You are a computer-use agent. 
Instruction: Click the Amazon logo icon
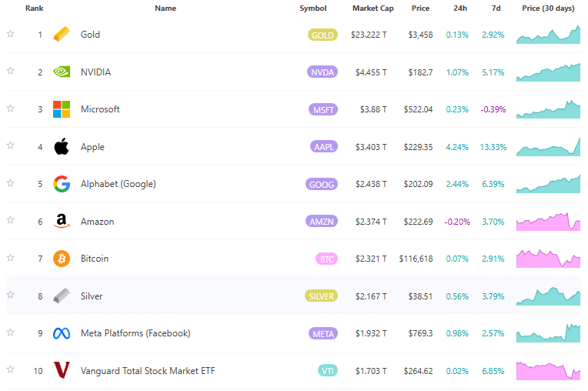62,221
